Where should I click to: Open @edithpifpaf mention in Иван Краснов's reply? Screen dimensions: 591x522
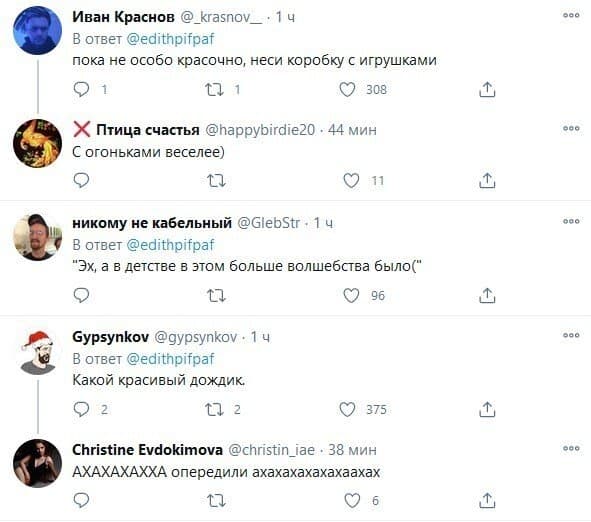click(x=170, y=39)
